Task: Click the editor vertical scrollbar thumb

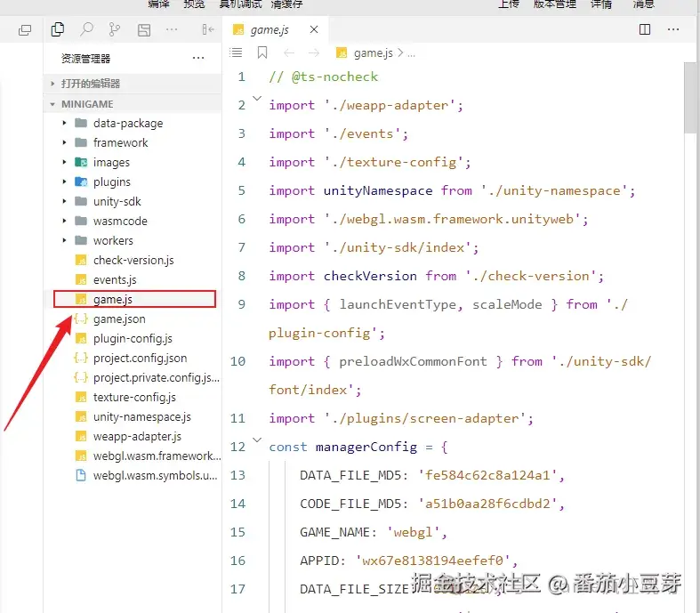Action: click(690, 97)
